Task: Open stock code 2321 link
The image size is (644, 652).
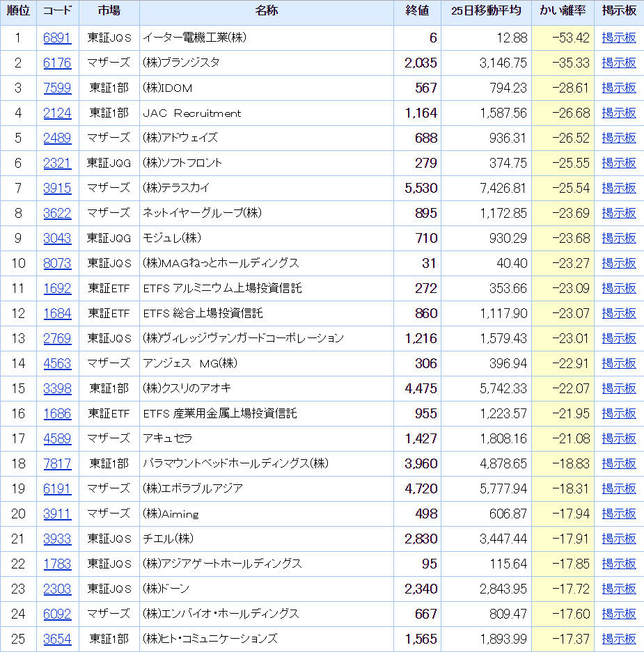Action: click(x=57, y=163)
